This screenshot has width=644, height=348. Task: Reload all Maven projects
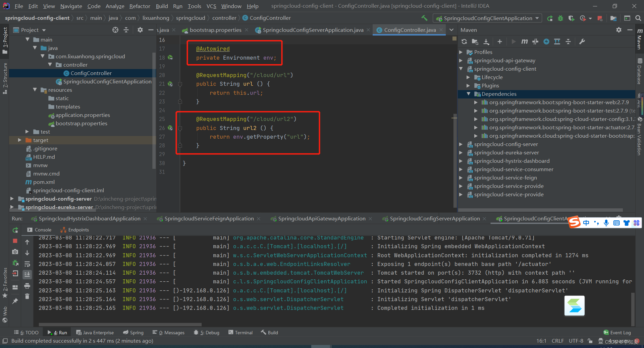click(x=464, y=42)
